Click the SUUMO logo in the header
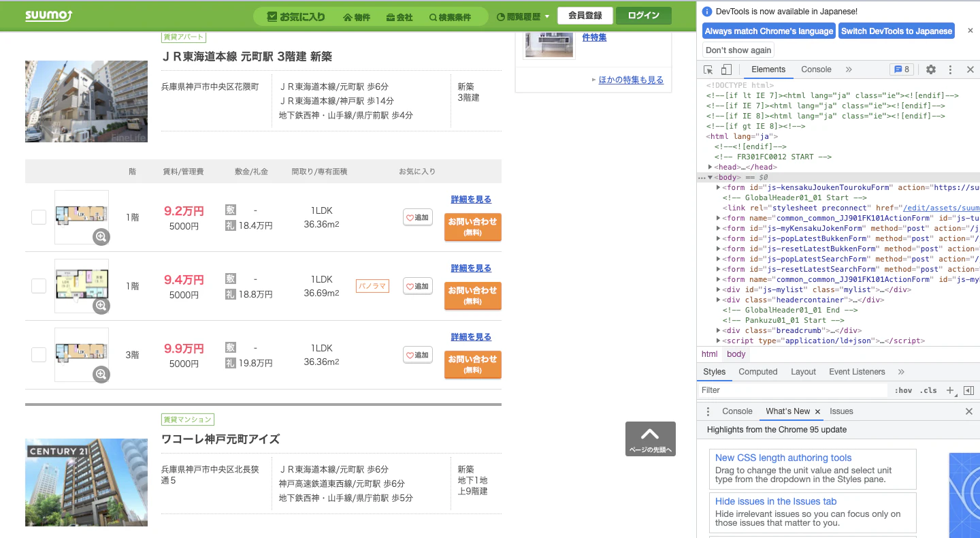The image size is (980, 538). tap(49, 16)
